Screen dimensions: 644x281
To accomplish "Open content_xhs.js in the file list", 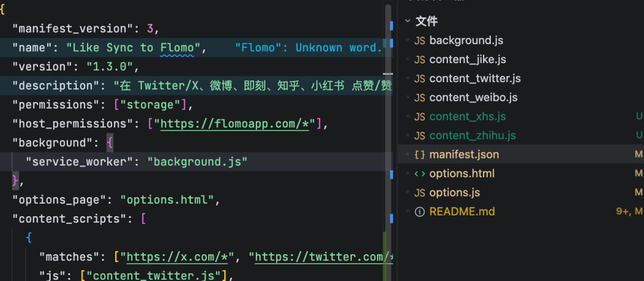I will pyautogui.click(x=467, y=117).
